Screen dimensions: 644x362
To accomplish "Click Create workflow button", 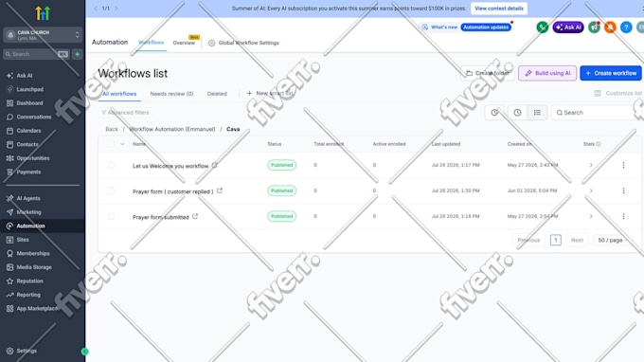I will coord(611,73).
